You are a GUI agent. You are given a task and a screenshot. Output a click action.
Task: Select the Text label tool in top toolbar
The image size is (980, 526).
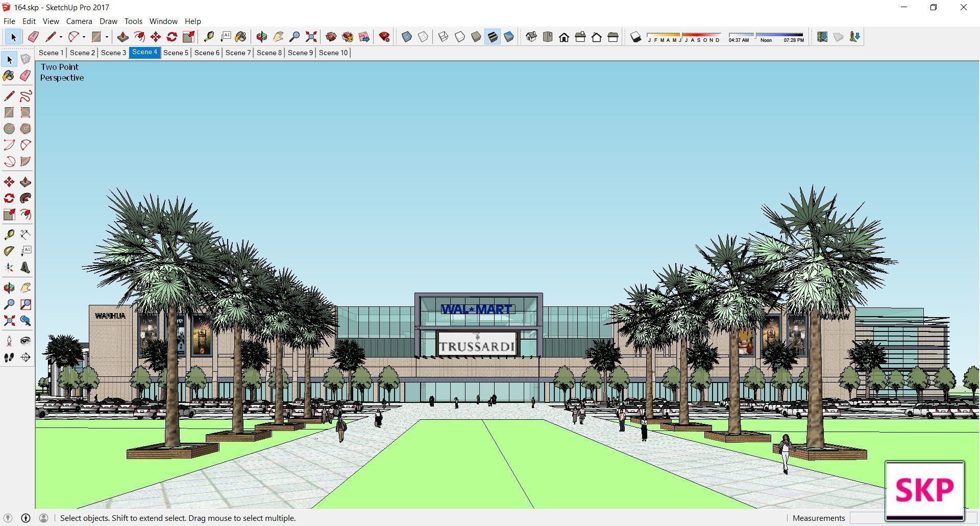pyautogui.click(x=225, y=37)
